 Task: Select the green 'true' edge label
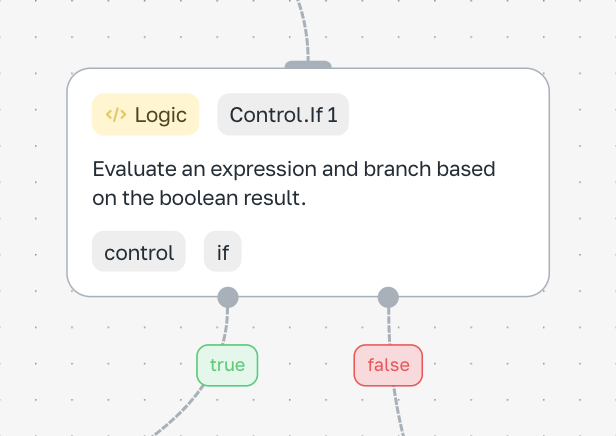click(227, 365)
